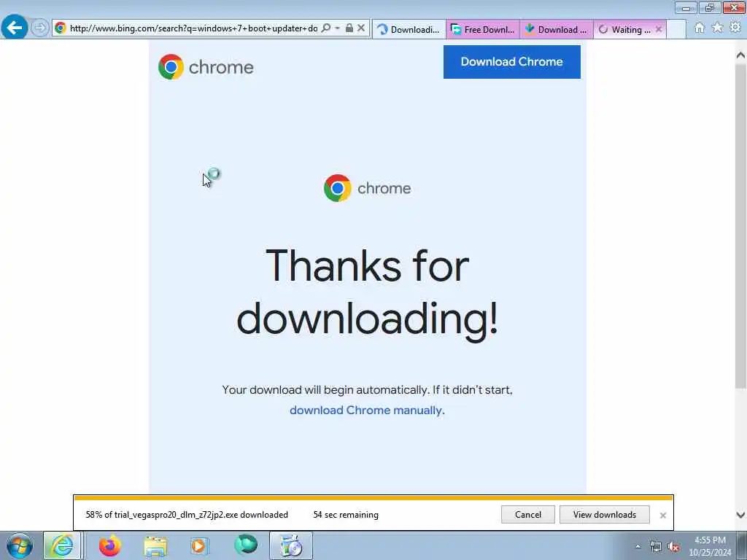Click the search magnifier in the address bar

pos(326,28)
